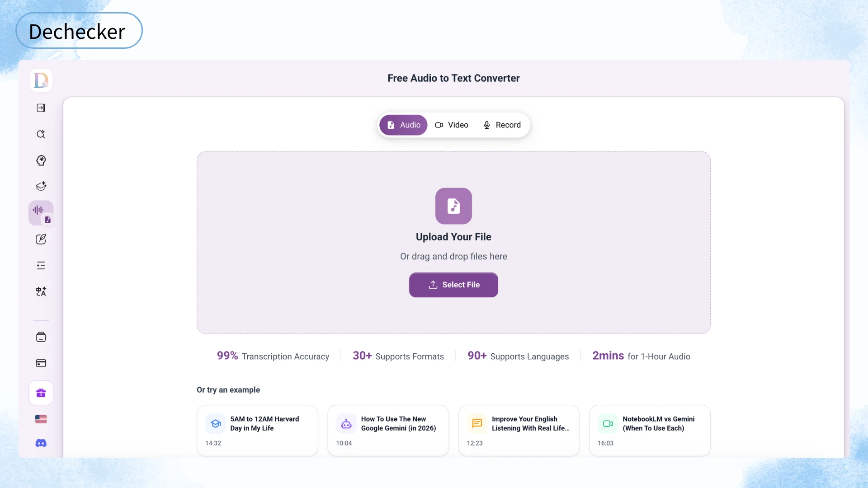Viewport: 868px width, 488px height.
Task: Switch to the Record tab
Action: pyautogui.click(x=502, y=125)
